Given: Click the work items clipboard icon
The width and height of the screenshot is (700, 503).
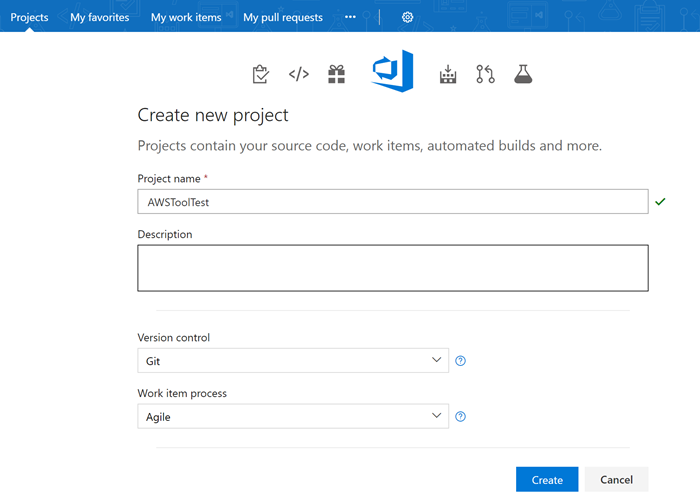Looking at the screenshot, I should click(x=260, y=74).
